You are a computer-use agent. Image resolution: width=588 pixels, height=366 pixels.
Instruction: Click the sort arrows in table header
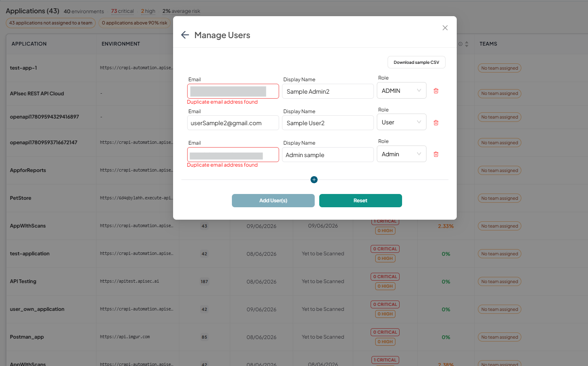pyautogui.click(x=467, y=44)
